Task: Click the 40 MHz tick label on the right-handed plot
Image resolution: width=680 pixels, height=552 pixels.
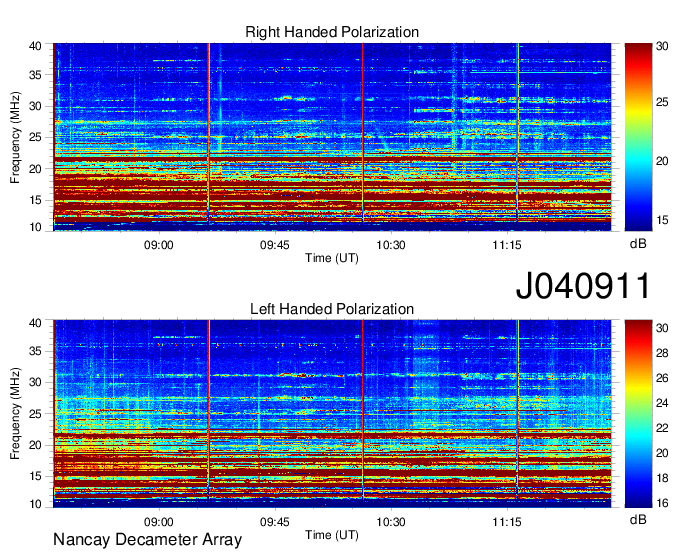Action: pyautogui.click(x=35, y=46)
